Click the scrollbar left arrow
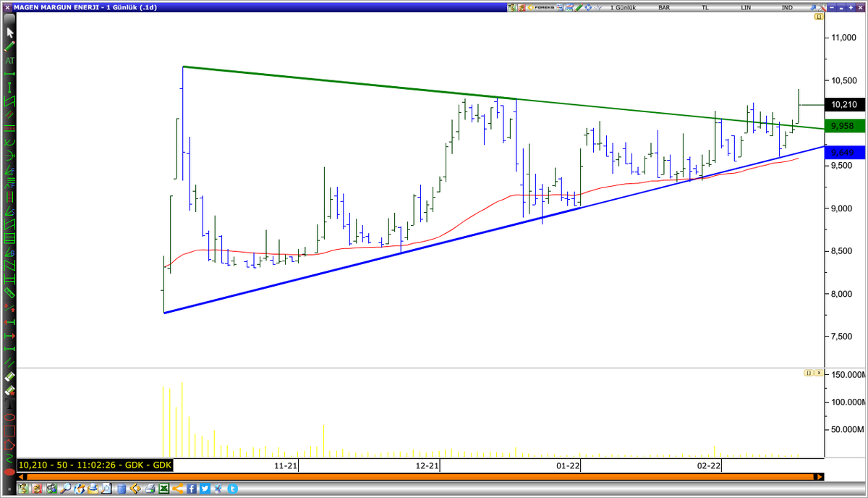 (x=22, y=477)
